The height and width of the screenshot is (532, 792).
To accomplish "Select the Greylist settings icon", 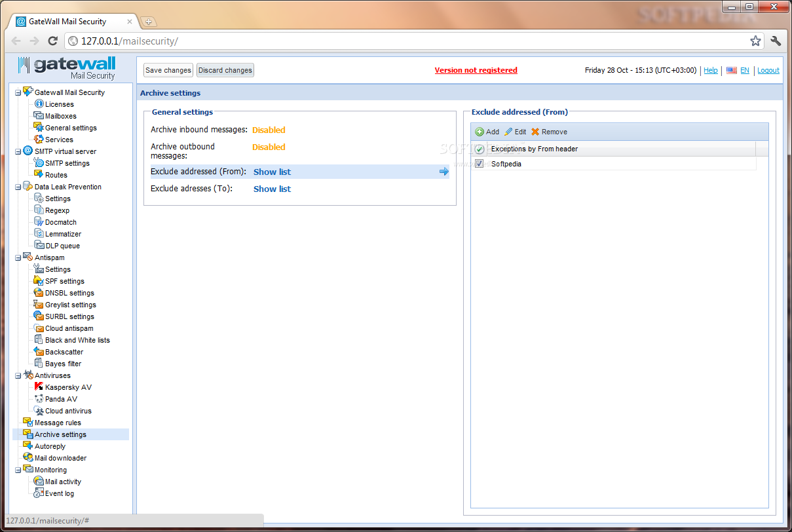I will 39,305.
